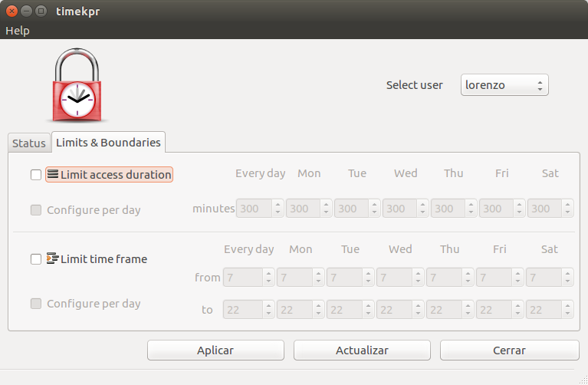Decrease Sat 'from' hour with down arrow
The height and width of the screenshot is (385, 588).
pyautogui.click(x=567, y=281)
